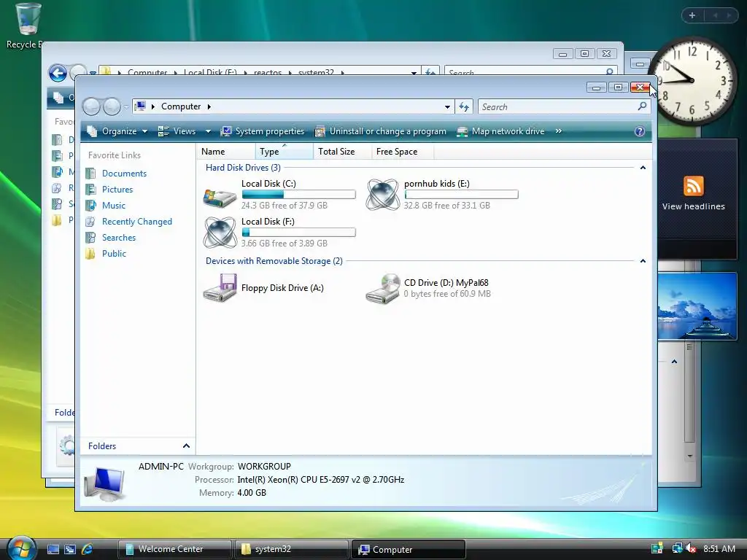Collapse the Hard Disk Drives group
Screen dimensions: 747x560
(x=643, y=168)
